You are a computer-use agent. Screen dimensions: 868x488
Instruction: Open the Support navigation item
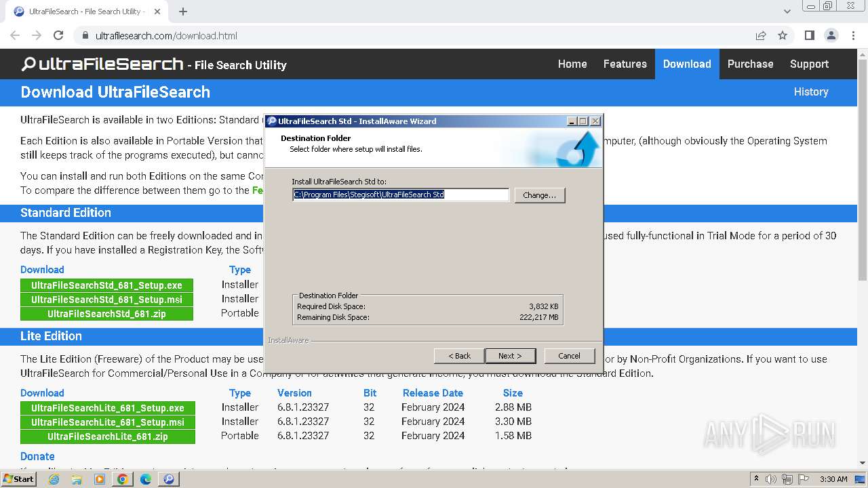click(x=810, y=64)
